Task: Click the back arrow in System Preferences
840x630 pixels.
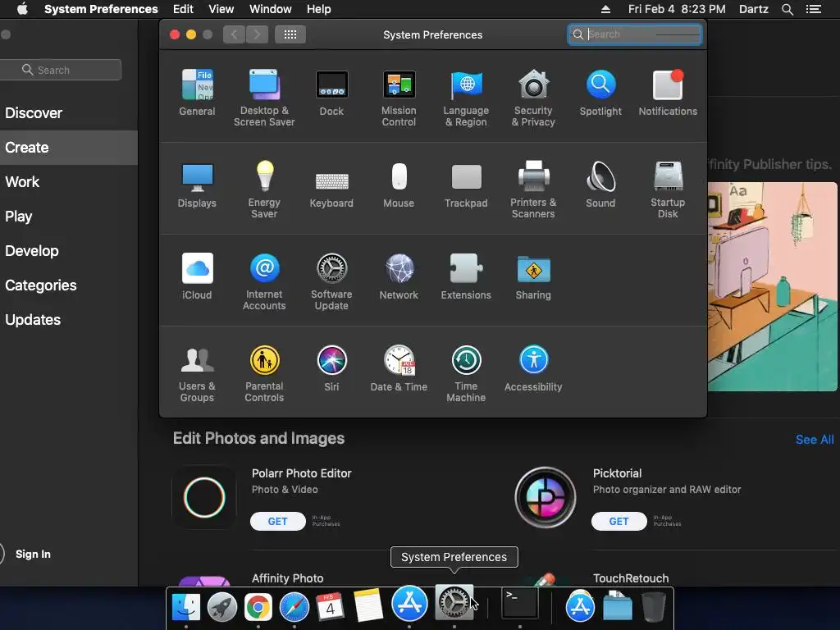Action: pyautogui.click(x=234, y=34)
